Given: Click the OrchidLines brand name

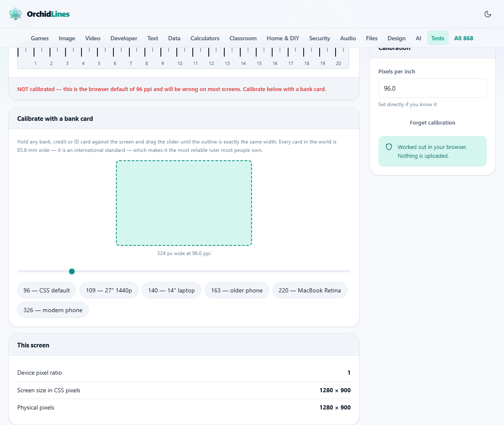Looking at the screenshot, I should point(48,14).
